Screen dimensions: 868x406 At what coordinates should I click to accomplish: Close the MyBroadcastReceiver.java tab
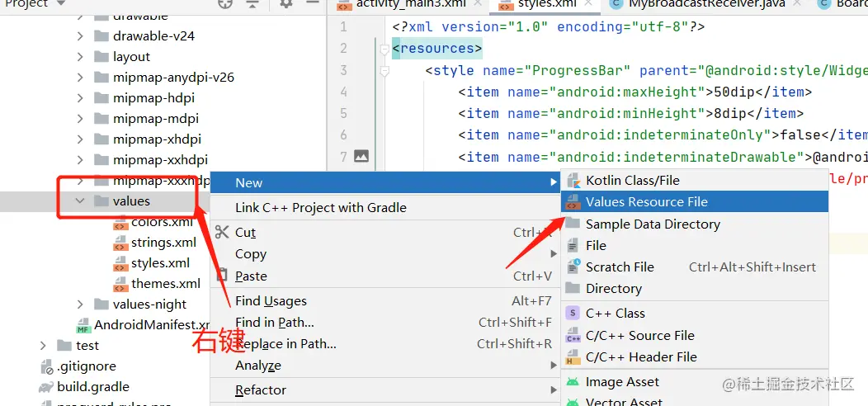796,3
